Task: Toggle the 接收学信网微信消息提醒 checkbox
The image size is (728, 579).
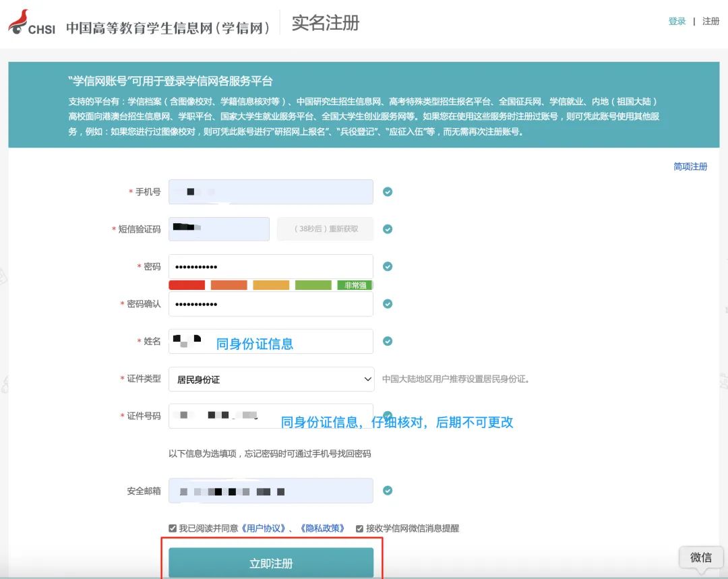Action: 359,528
